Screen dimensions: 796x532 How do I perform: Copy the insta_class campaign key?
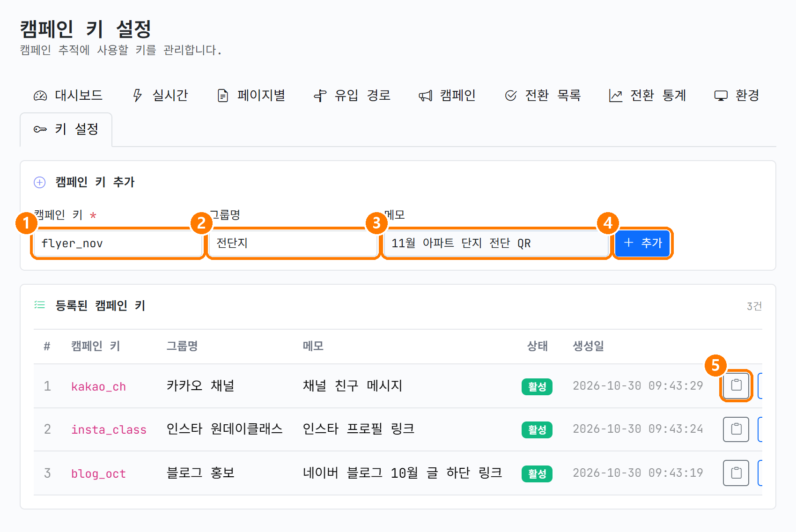pyautogui.click(x=736, y=429)
